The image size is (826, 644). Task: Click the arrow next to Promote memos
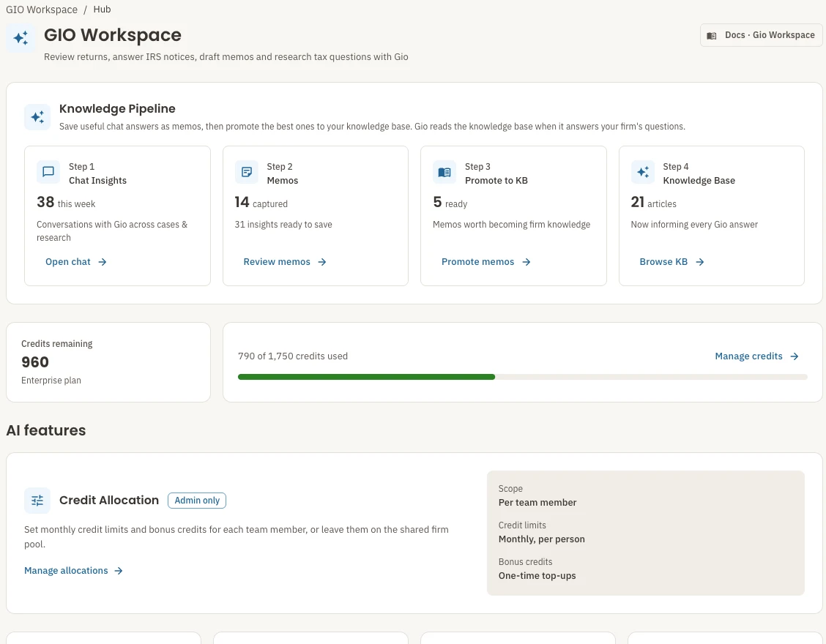527,262
